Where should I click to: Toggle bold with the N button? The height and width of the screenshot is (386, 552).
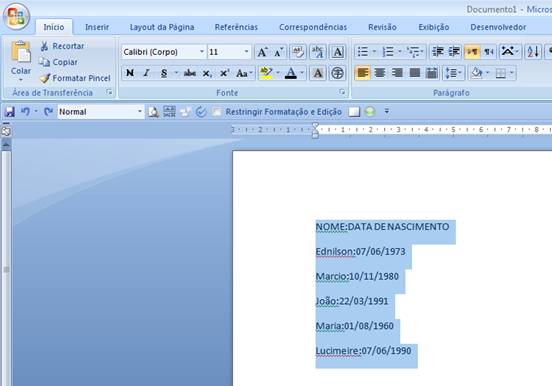point(130,73)
